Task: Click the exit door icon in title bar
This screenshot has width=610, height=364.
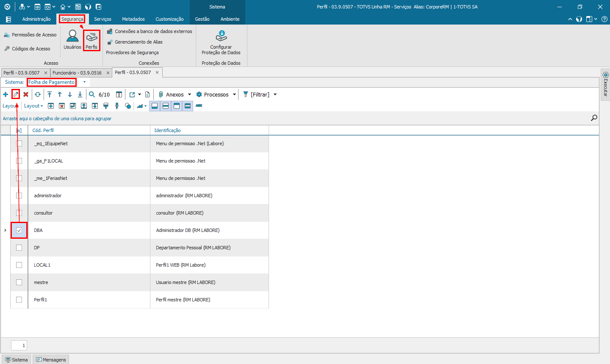Action: (x=99, y=7)
